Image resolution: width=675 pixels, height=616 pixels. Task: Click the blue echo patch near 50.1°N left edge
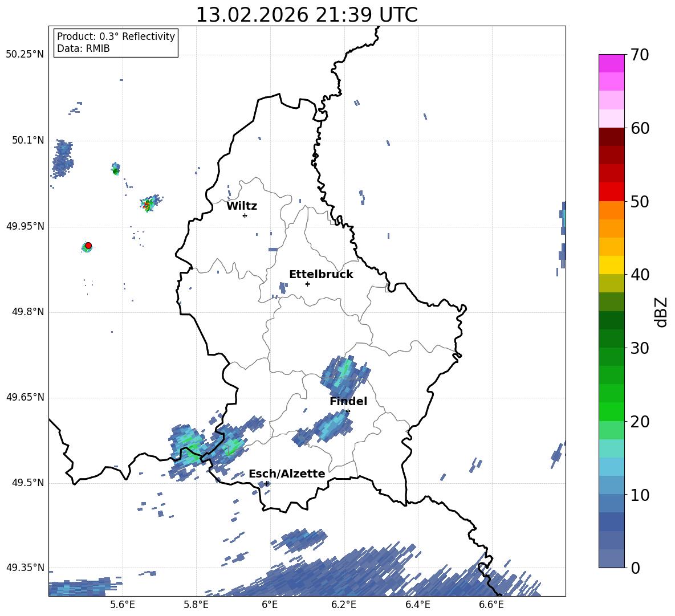pyautogui.click(x=63, y=159)
